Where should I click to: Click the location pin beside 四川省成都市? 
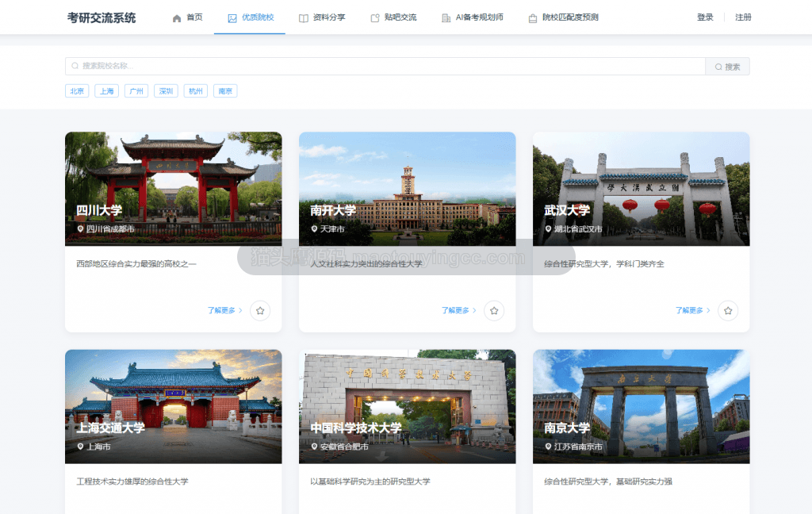[x=80, y=228]
